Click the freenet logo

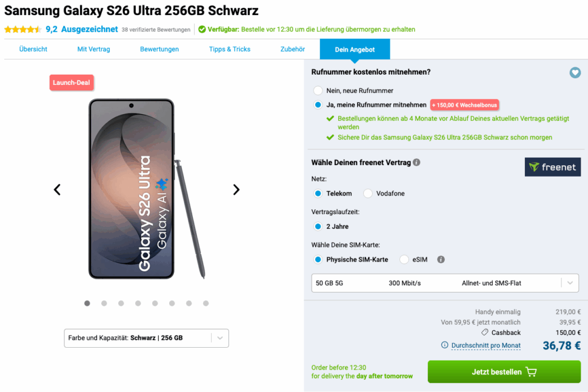[552, 166]
